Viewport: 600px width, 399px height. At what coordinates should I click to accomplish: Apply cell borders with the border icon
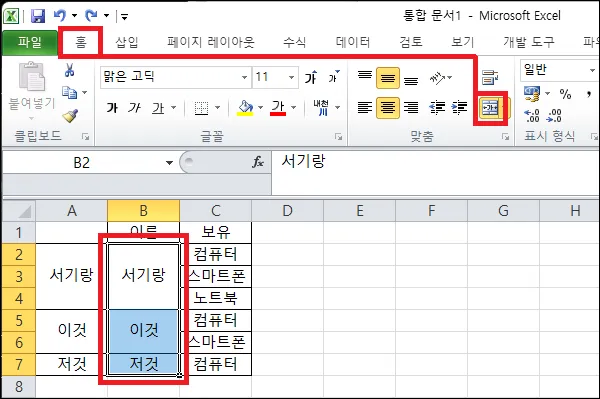[x=201, y=108]
